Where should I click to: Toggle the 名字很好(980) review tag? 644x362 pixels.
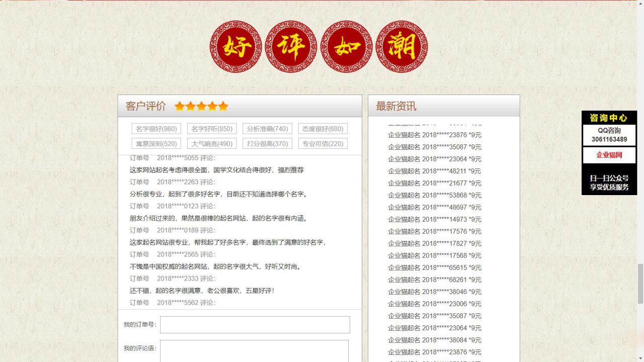coord(156,128)
